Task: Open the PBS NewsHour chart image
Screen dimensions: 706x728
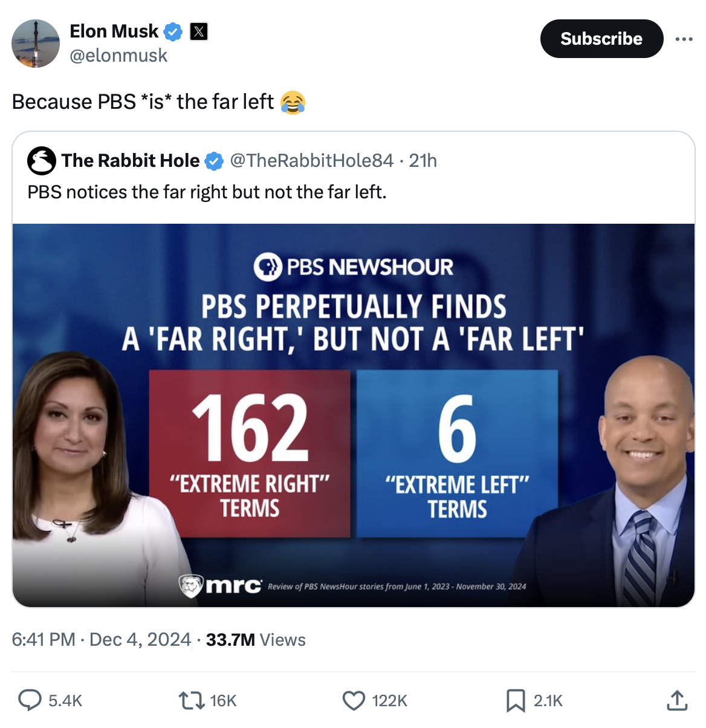Action: (x=354, y=415)
